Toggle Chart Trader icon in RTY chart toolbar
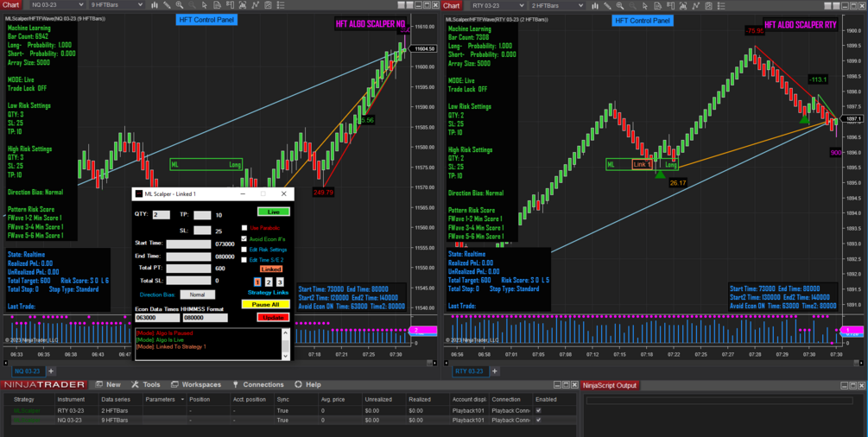The width and height of the screenshot is (868, 437). tap(670, 5)
